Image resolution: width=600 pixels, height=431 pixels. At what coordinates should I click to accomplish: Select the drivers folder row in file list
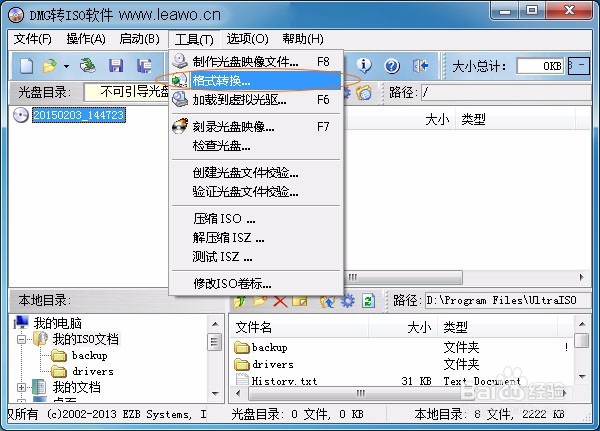[402, 364]
